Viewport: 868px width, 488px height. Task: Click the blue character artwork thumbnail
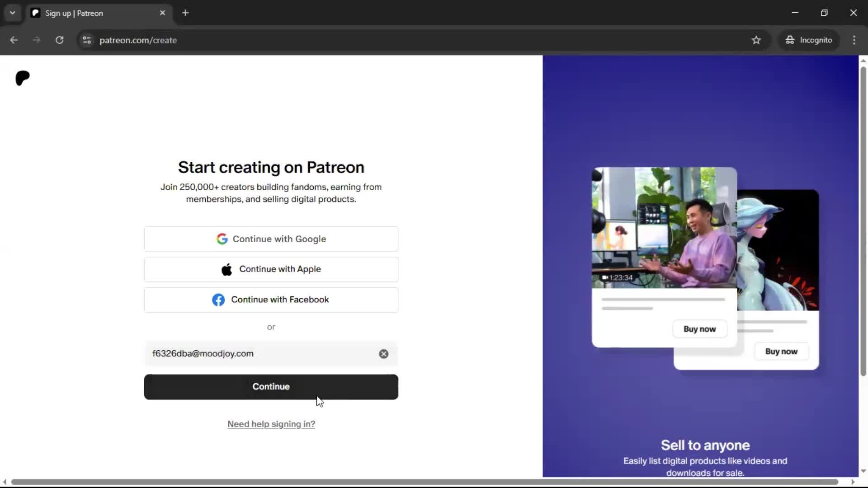778,250
